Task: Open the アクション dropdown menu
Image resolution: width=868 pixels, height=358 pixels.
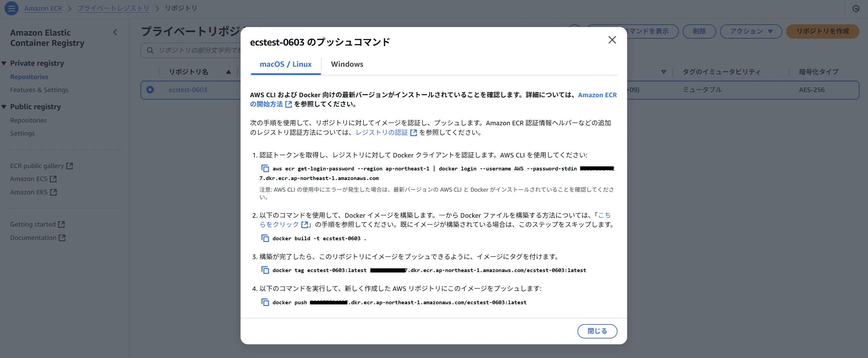Action: [x=751, y=31]
